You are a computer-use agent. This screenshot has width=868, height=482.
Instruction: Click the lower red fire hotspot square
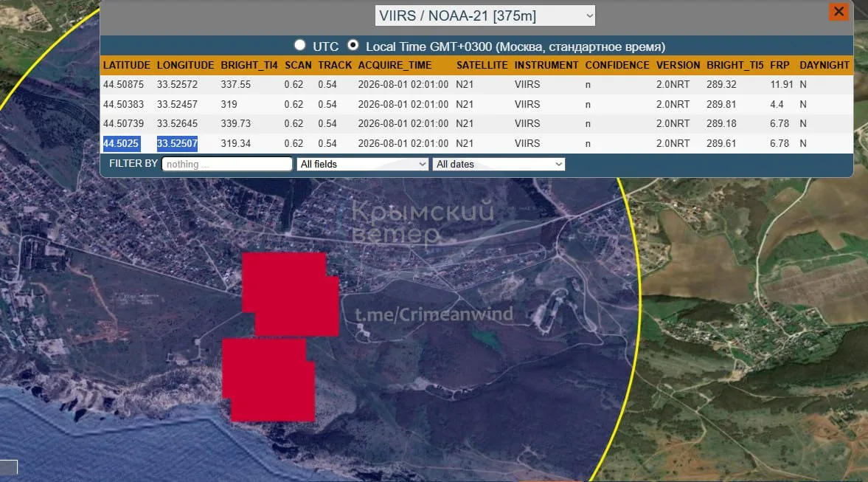pos(269,380)
